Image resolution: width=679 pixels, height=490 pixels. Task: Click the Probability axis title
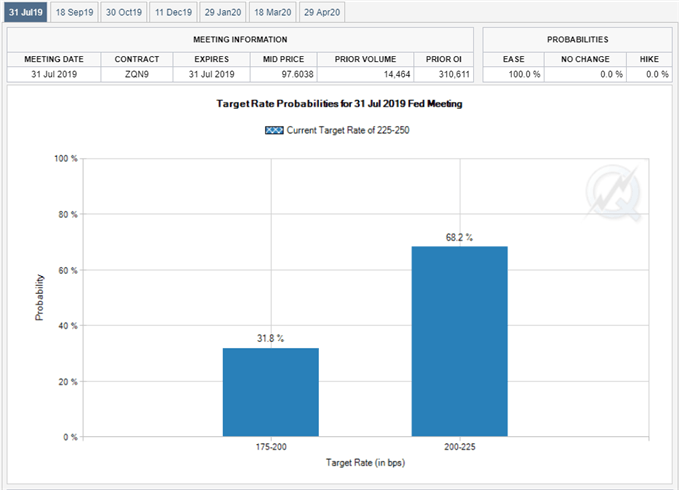tap(39, 297)
